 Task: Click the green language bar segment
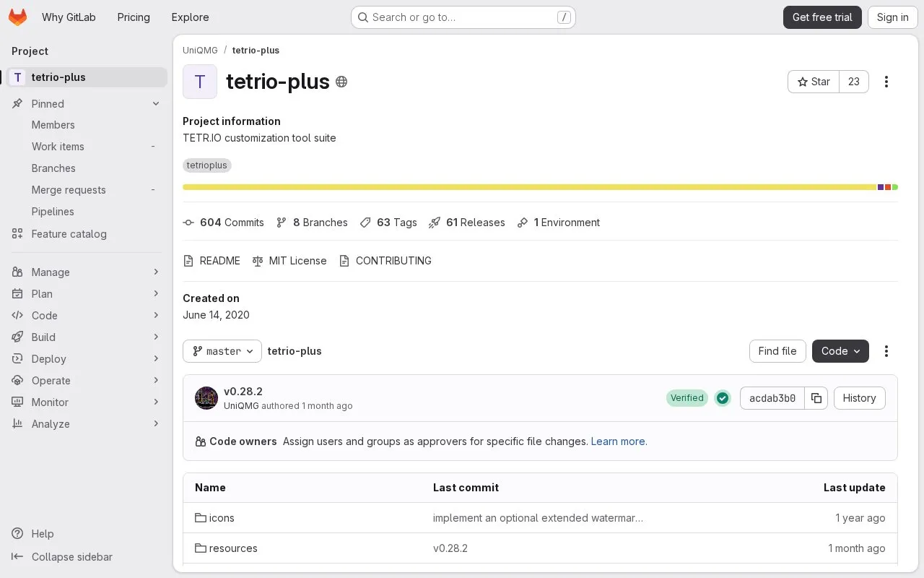tap(895, 187)
